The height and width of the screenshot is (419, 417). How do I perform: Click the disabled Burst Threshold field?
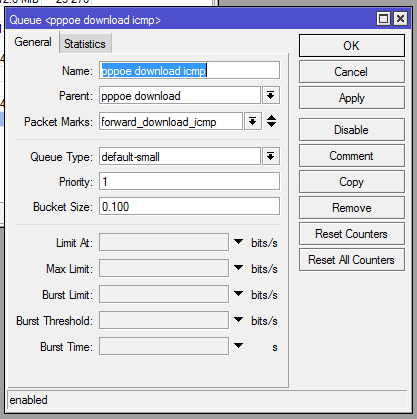(x=164, y=320)
